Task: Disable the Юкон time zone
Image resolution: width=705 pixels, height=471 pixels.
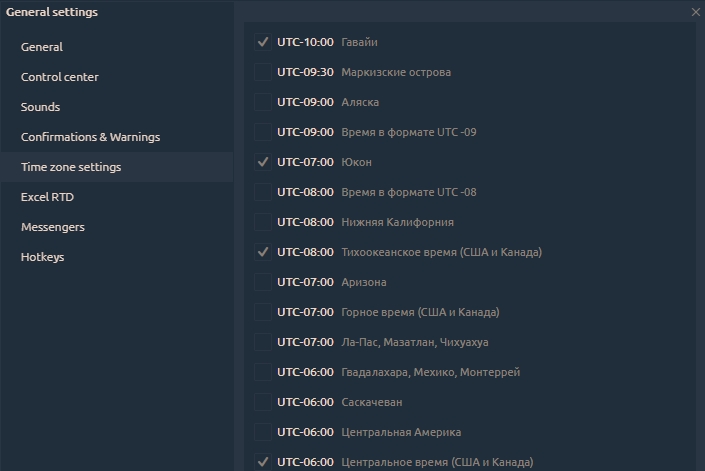Action: pos(263,162)
